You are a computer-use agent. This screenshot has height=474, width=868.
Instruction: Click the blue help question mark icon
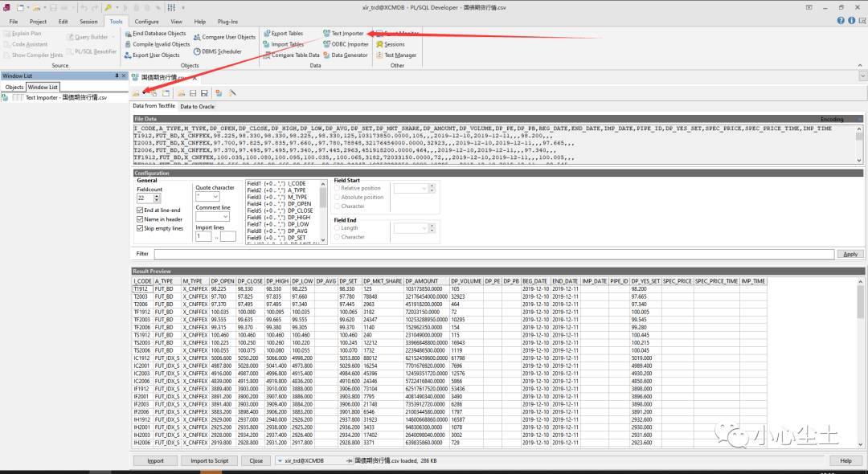(841, 21)
